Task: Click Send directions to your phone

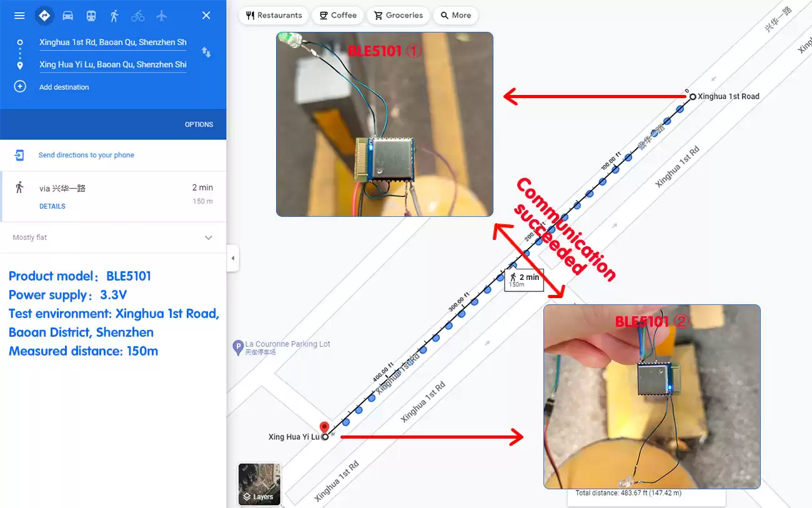Action: (x=87, y=155)
